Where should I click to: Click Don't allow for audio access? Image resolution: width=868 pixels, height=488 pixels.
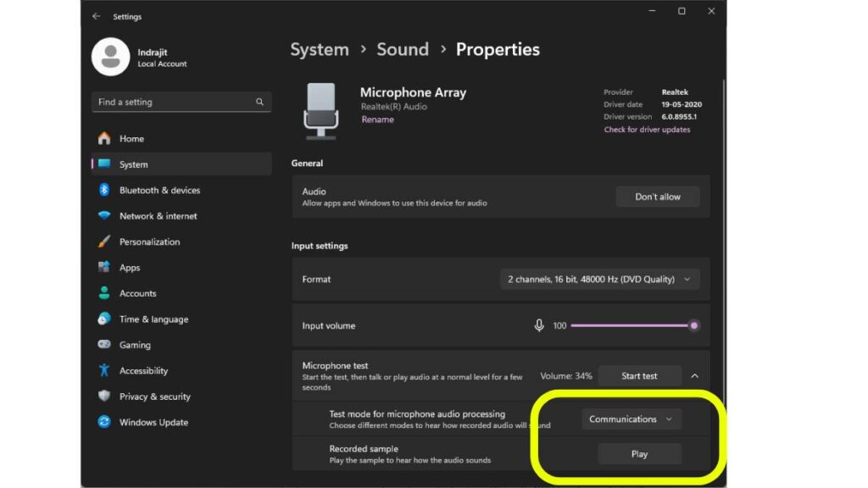(658, 196)
